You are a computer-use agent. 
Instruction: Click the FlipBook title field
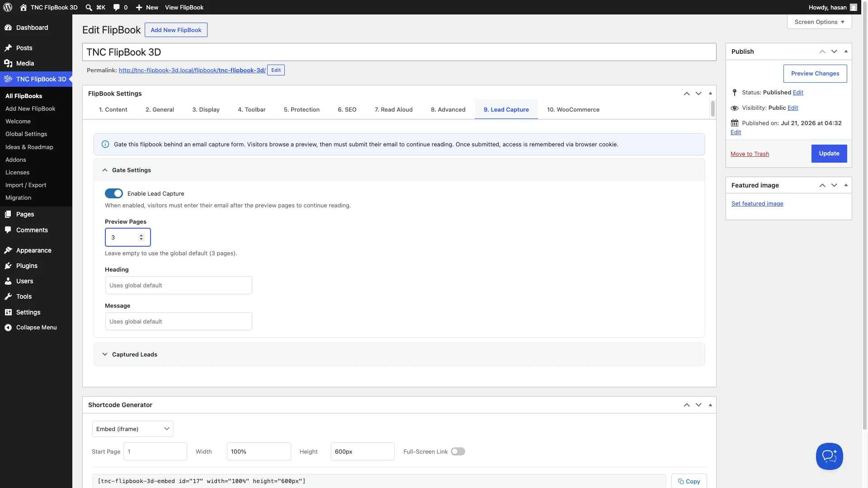[399, 52]
